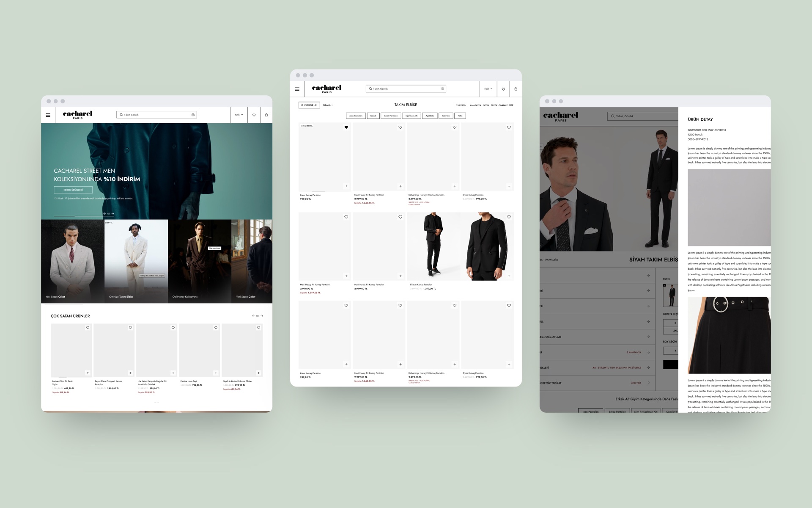Click plus icon on Krem Kumaş Pantolon first-row card

click(x=346, y=186)
